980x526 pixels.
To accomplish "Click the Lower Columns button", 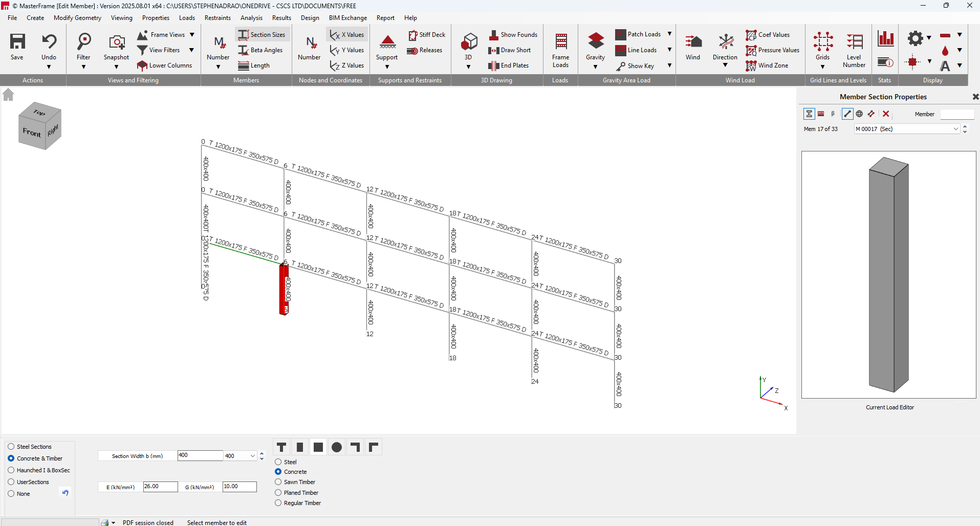I will [x=165, y=65].
